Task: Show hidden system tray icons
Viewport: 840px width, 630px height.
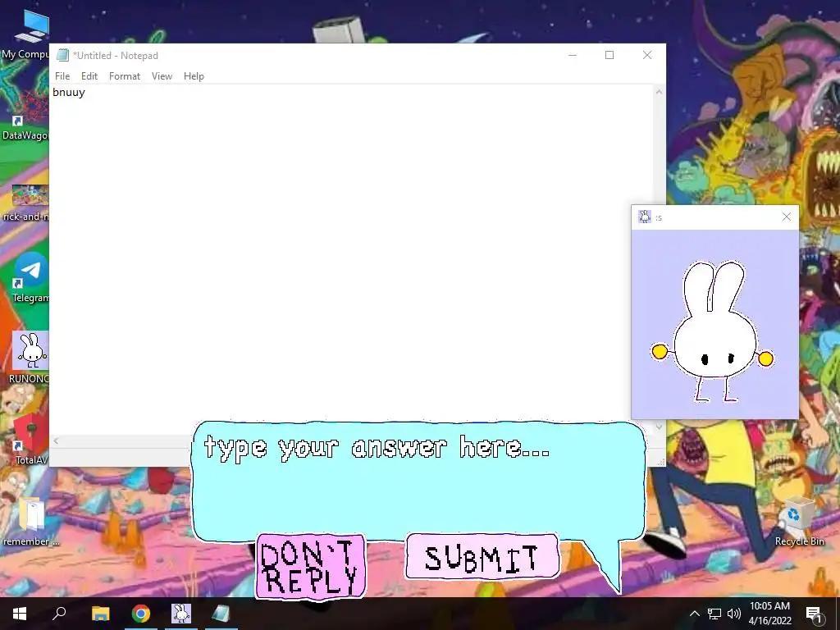Action: point(694,614)
